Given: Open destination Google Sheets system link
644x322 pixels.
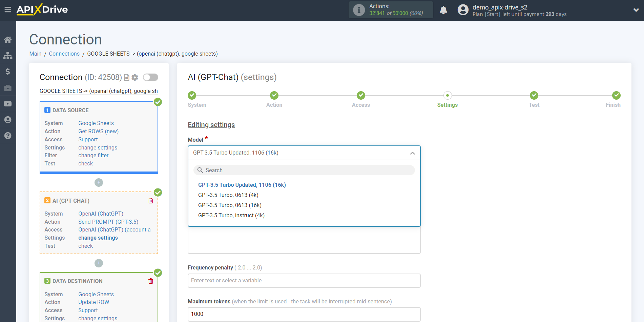Looking at the screenshot, I should pyautogui.click(x=96, y=295).
